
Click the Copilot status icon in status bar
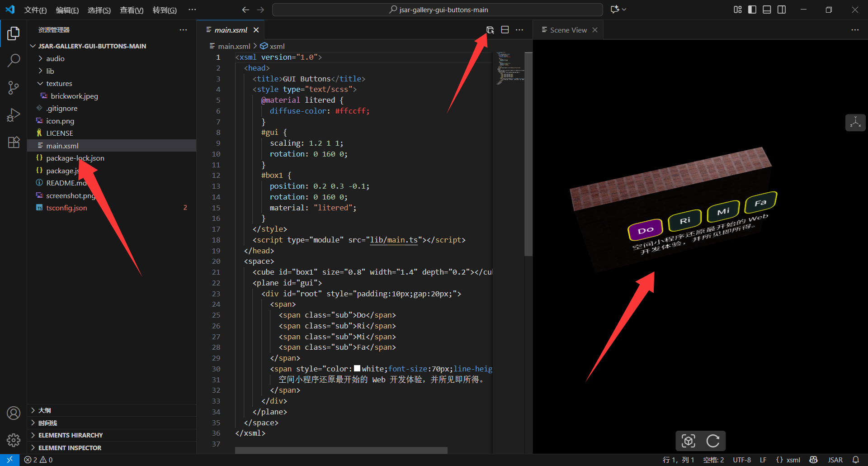(x=813, y=460)
